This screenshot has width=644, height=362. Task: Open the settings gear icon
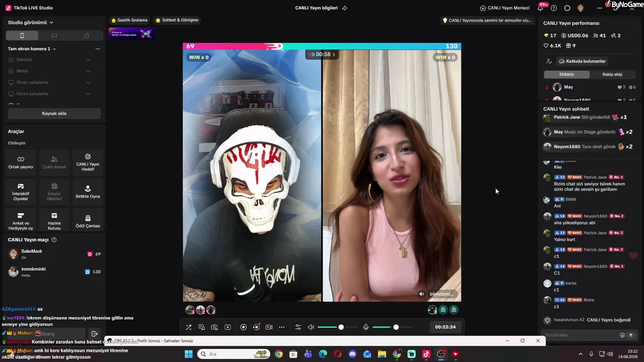point(568,8)
